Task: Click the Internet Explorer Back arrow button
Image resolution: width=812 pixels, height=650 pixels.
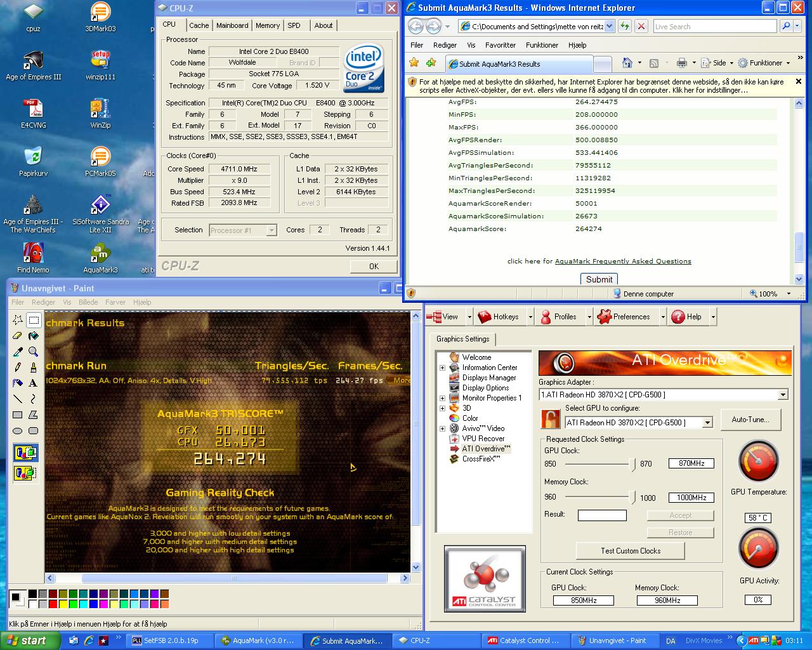Action: (416, 26)
